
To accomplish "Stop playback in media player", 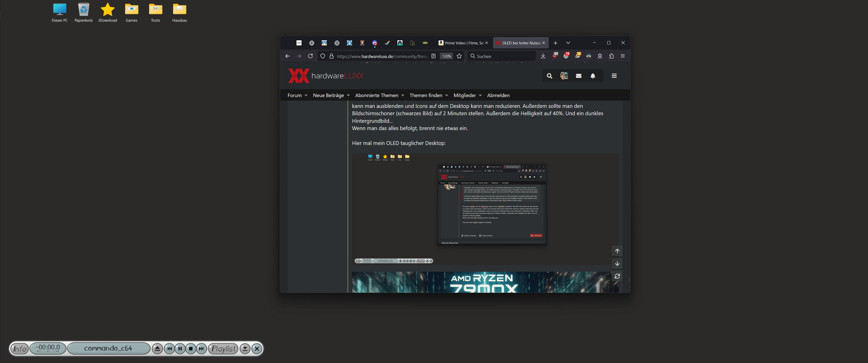I will coord(191,349).
